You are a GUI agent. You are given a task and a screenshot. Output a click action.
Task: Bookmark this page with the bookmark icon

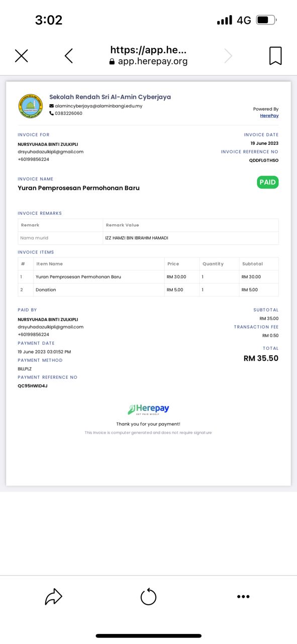[x=275, y=56]
